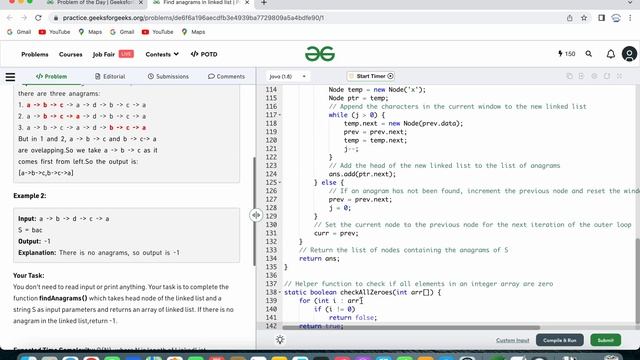Click the 'return false;' code line
640x360 pixels.
point(353,317)
